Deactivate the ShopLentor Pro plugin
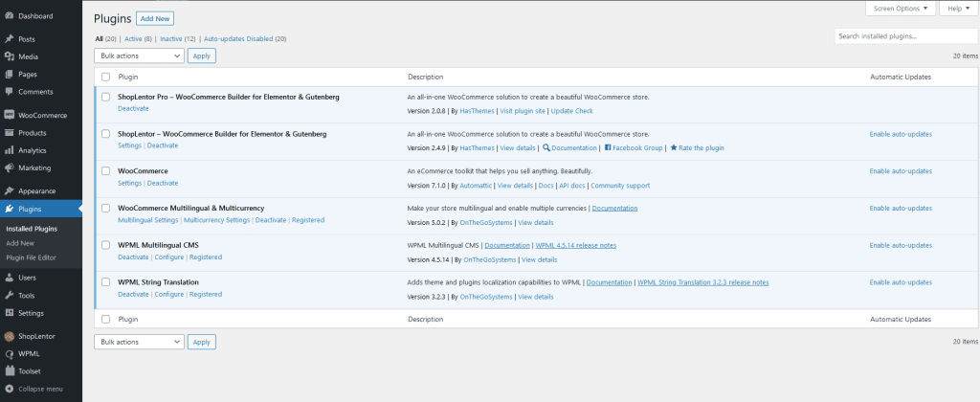Image resolution: width=980 pixels, height=402 pixels. coord(133,109)
